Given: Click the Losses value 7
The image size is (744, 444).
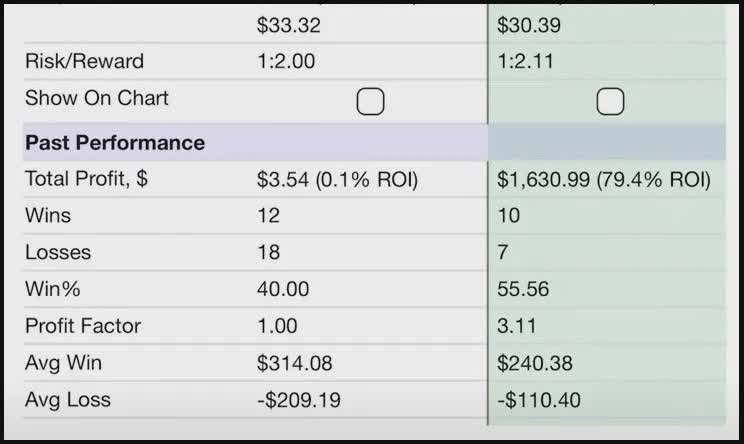Looking at the screenshot, I should (x=503, y=252).
